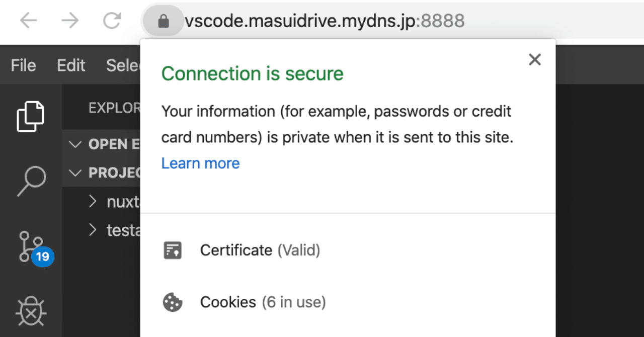Open the Edit menu
The height and width of the screenshot is (337, 644).
point(70,65)
